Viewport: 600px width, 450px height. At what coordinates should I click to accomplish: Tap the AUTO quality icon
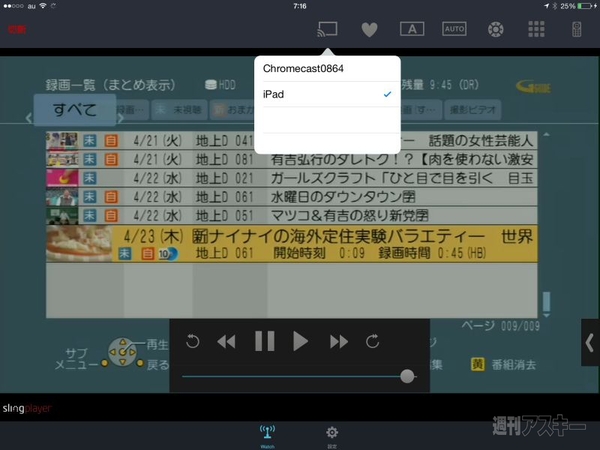coord(454,29)
